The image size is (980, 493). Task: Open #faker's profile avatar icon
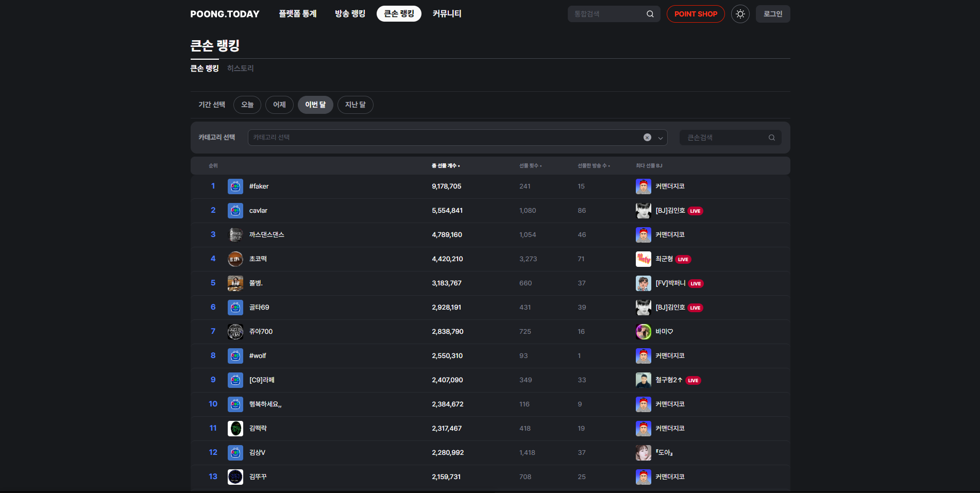(235, 186)
